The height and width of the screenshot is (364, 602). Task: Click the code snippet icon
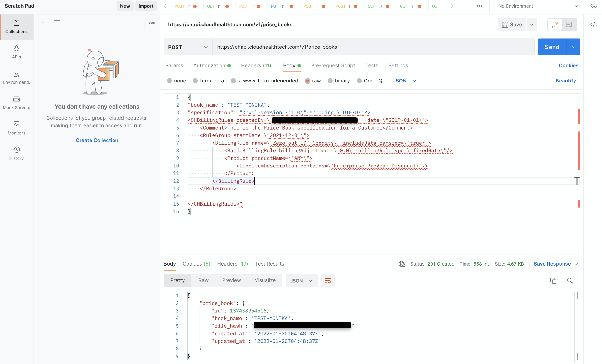click(594, 25)
